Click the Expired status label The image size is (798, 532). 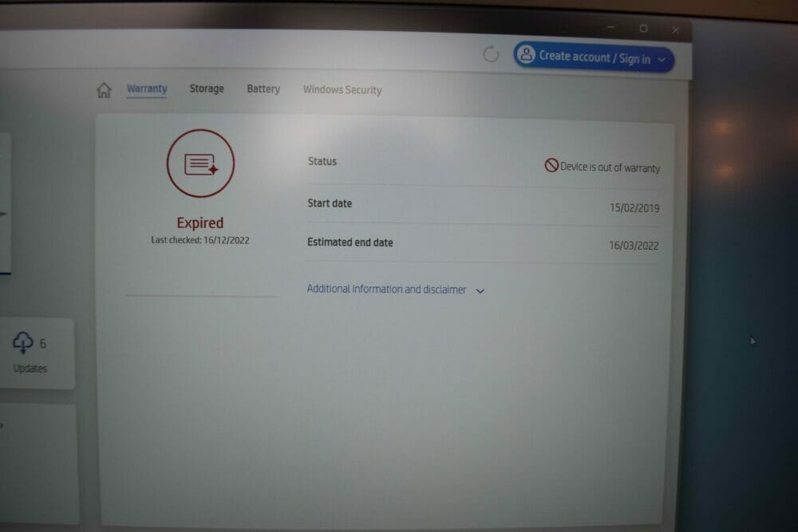click(x=200, y=223)
